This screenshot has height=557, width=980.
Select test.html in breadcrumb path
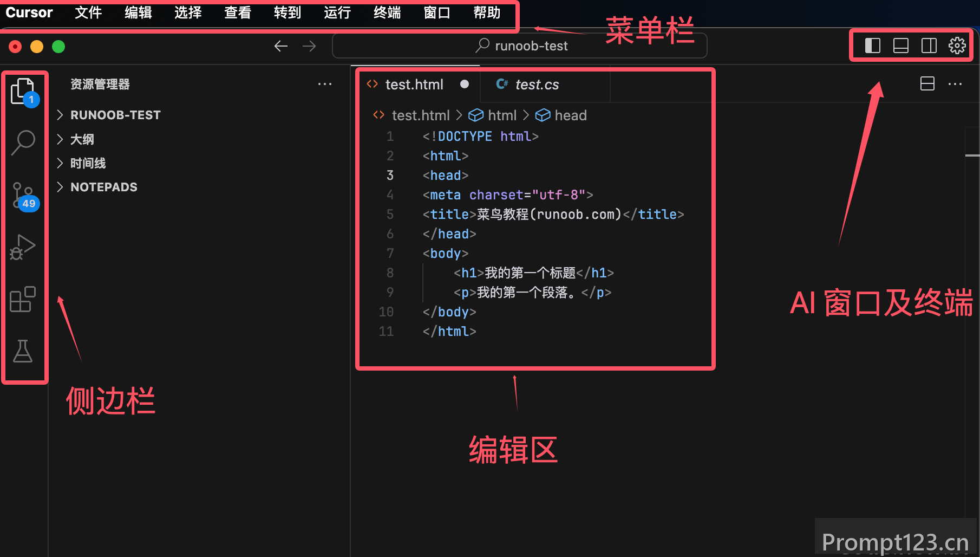coord(421,115)
